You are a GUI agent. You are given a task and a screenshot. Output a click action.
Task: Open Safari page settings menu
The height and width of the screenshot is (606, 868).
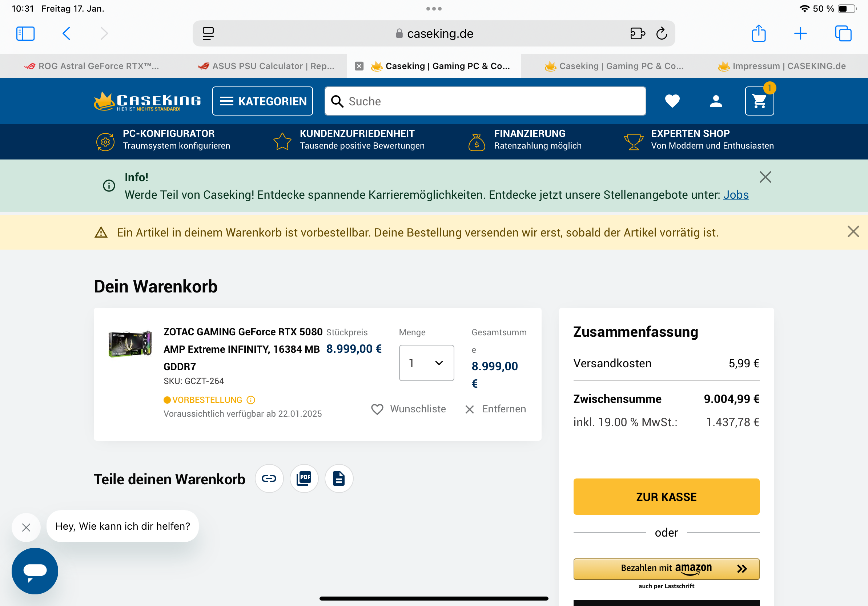tap(208, 34)
